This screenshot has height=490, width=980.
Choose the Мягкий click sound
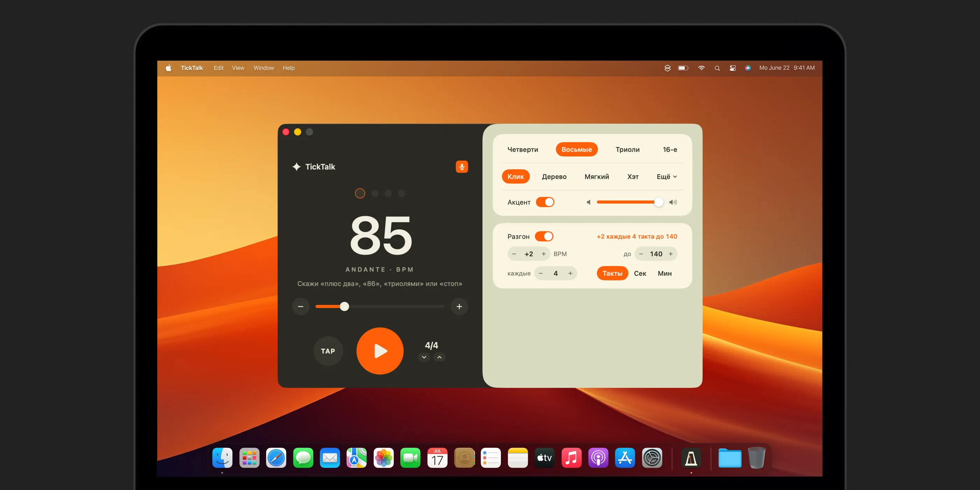click(x=596, y=176)
